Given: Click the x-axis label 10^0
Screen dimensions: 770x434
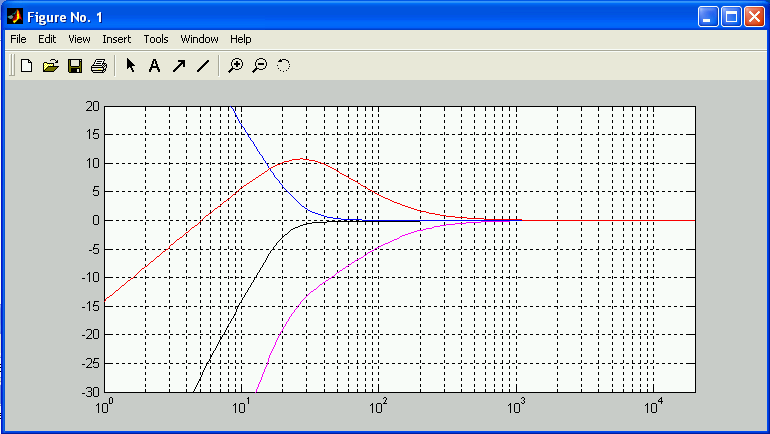Looking at the screenshot, I should point(104,407).
